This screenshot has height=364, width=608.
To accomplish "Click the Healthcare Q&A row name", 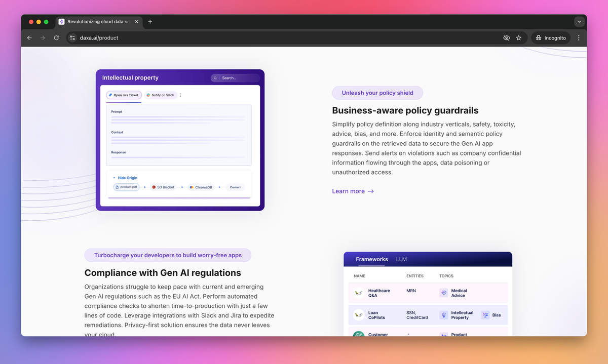I will [x=379, y=293].
